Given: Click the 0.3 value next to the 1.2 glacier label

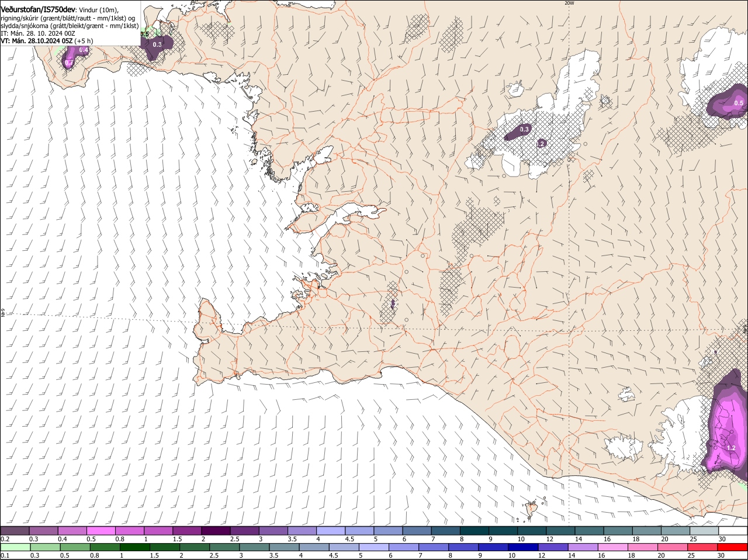Looking at the screenshot, I should [x=524, y=129].
